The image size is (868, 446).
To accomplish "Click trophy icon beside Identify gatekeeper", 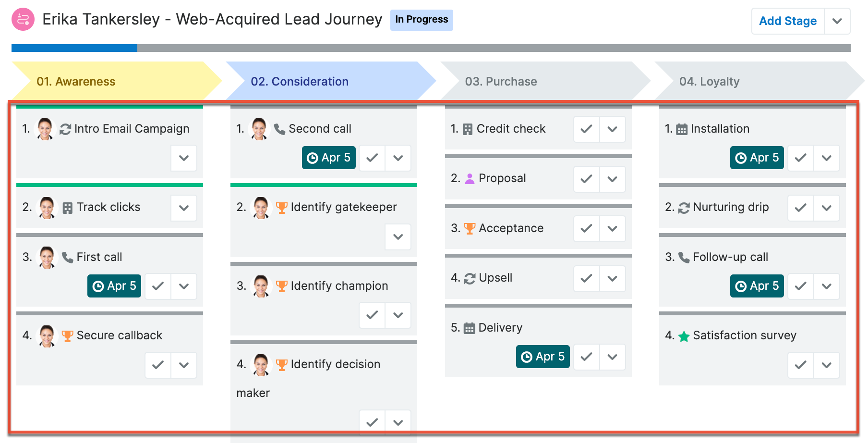I will tap(282, 208).
